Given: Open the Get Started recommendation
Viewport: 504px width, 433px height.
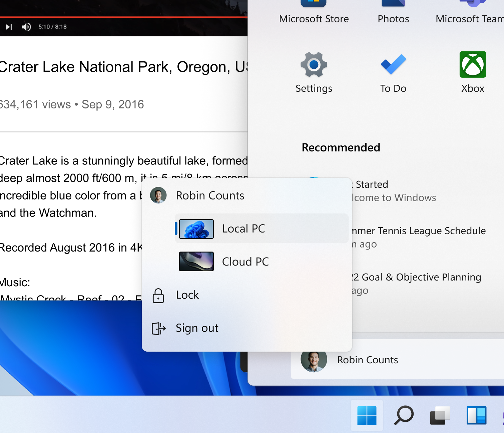Looking at the screenshot, I should pos(394,191).
